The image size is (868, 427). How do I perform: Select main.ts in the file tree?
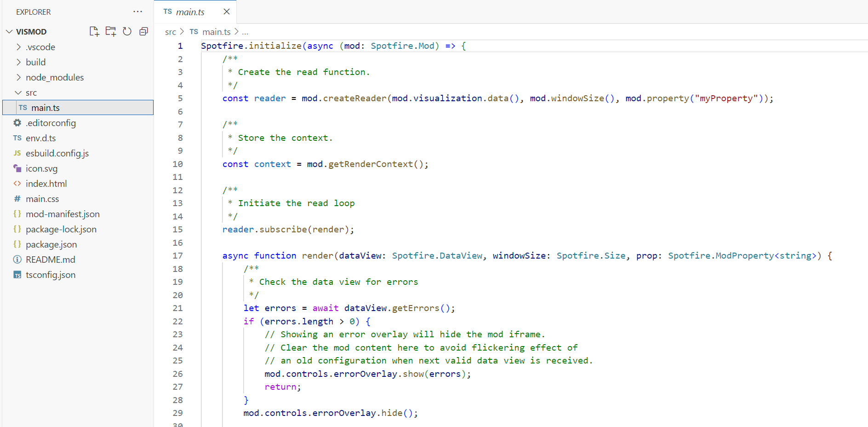78,108
